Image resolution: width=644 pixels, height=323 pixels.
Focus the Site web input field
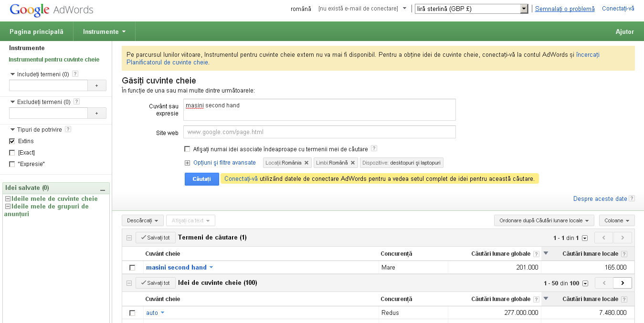coord(319,132)
